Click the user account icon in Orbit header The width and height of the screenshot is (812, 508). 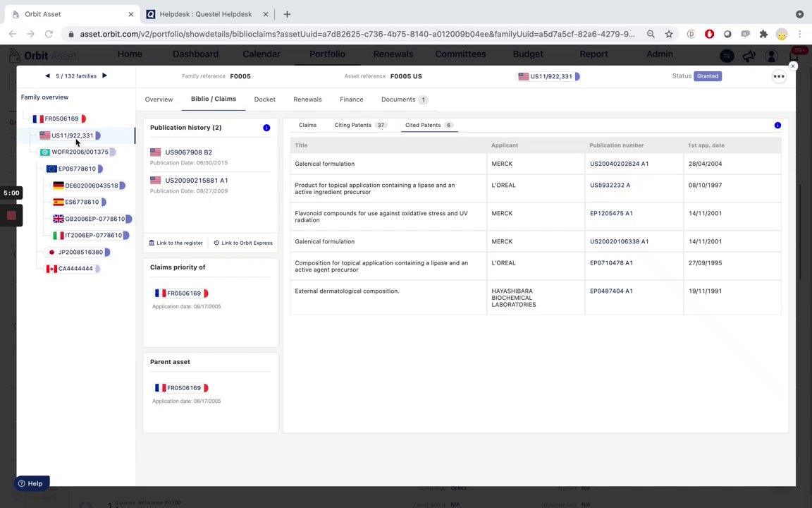[x=771, y=56]
